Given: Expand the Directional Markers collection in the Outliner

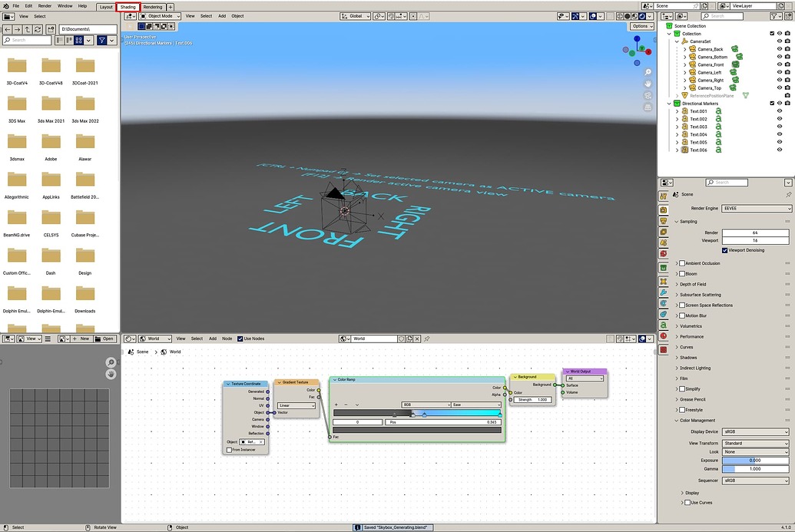Looking at the screenshot, I should click(x=669, y=103).
